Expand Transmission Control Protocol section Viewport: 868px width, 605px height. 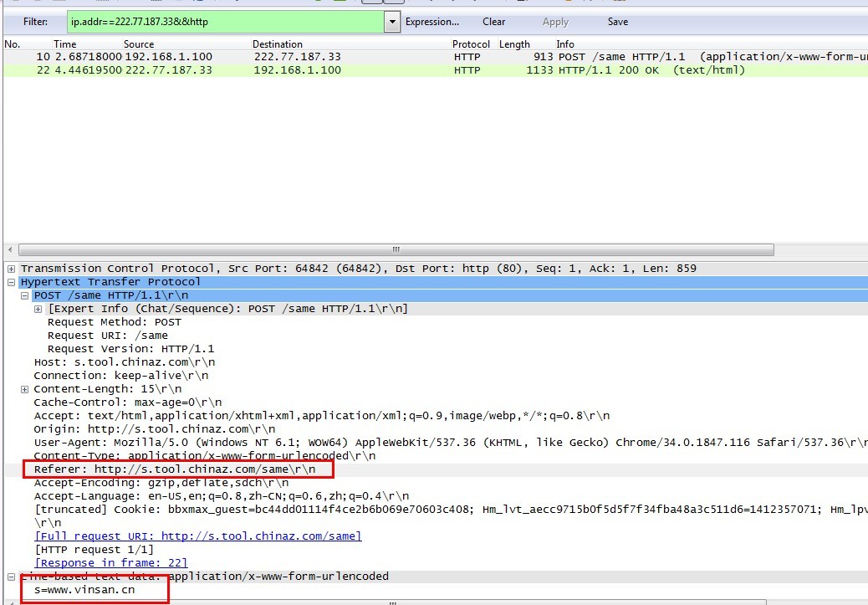pos(11,269)
